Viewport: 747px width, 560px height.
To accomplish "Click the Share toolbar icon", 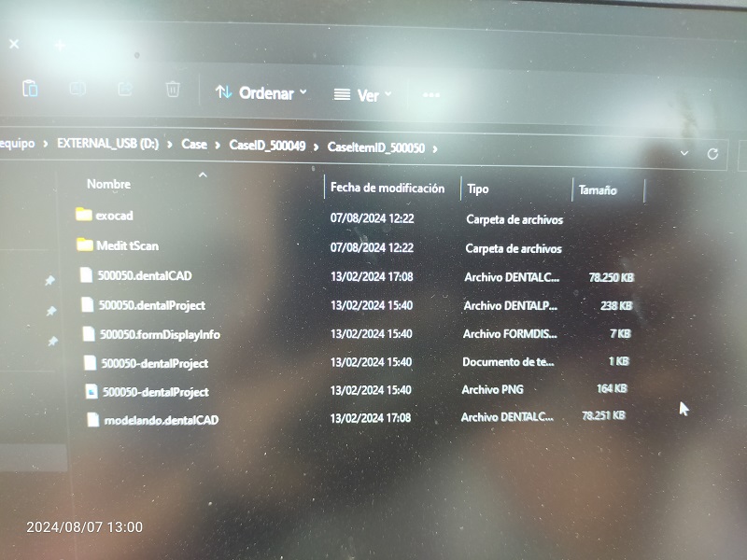I will pos(125,89).
